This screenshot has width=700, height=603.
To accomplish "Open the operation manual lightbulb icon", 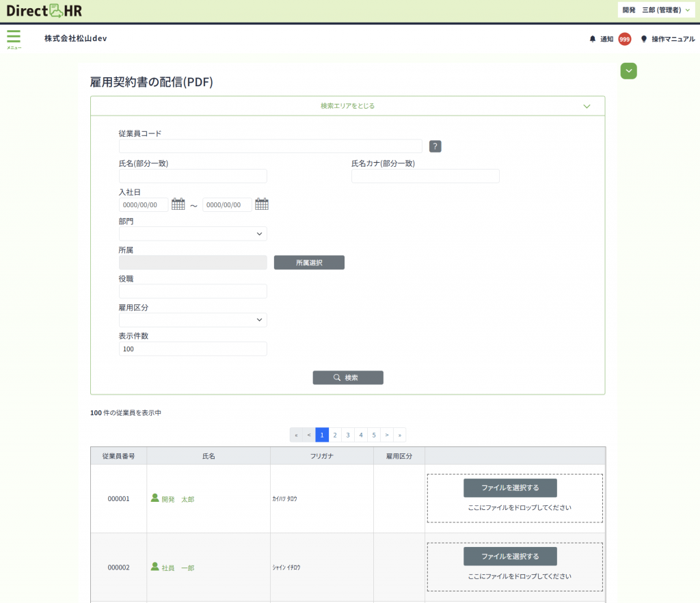I will 643,39.
